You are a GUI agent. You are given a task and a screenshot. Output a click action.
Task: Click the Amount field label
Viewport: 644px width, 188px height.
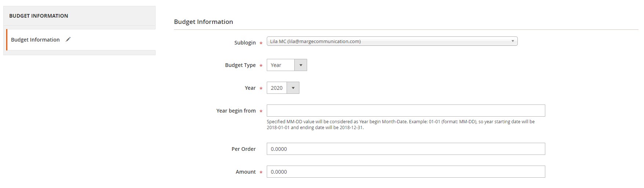point(246,172)
